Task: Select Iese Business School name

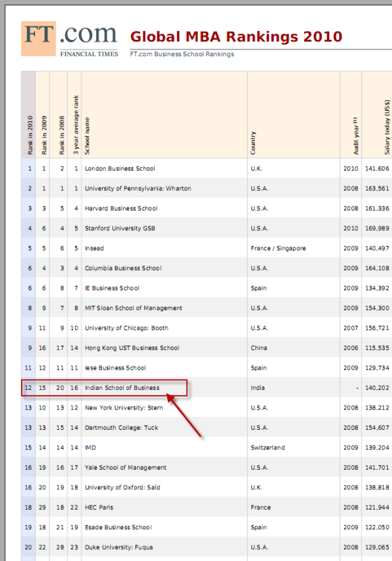Action: coord(115,368)
